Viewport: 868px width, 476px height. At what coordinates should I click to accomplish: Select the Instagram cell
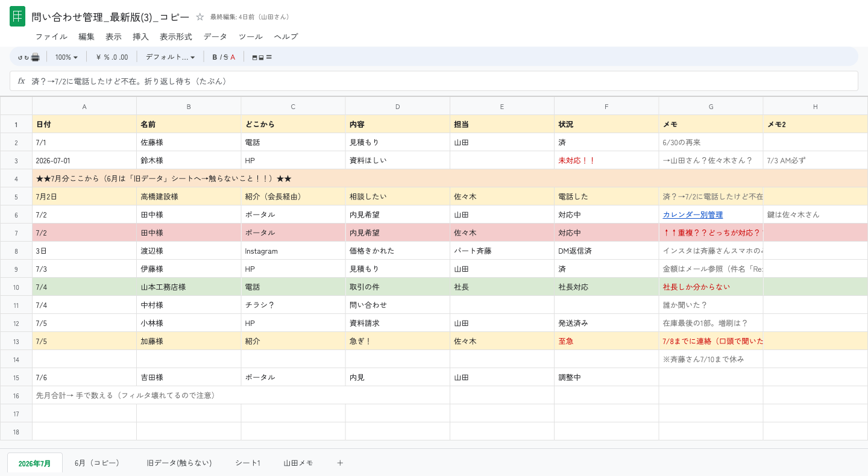pos(293,251)
